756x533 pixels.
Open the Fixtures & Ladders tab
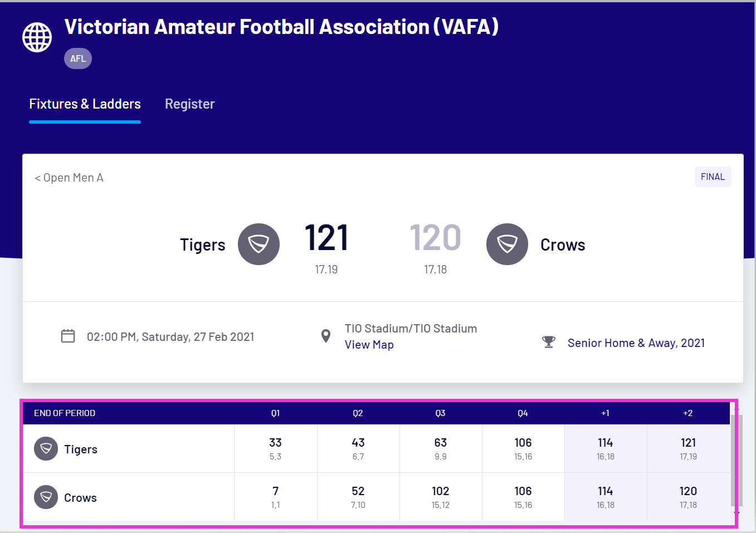85,104
